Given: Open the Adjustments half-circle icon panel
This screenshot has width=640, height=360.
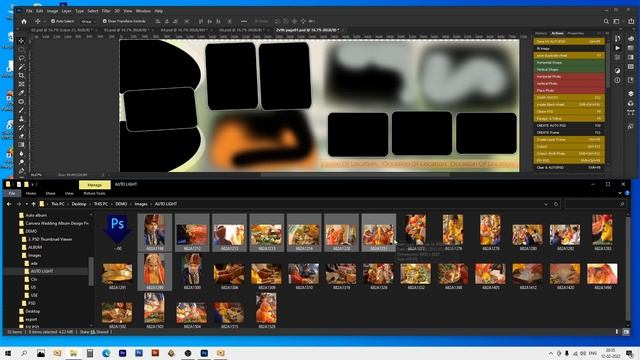Looking at the screenshot, I should tap(618, 71).
